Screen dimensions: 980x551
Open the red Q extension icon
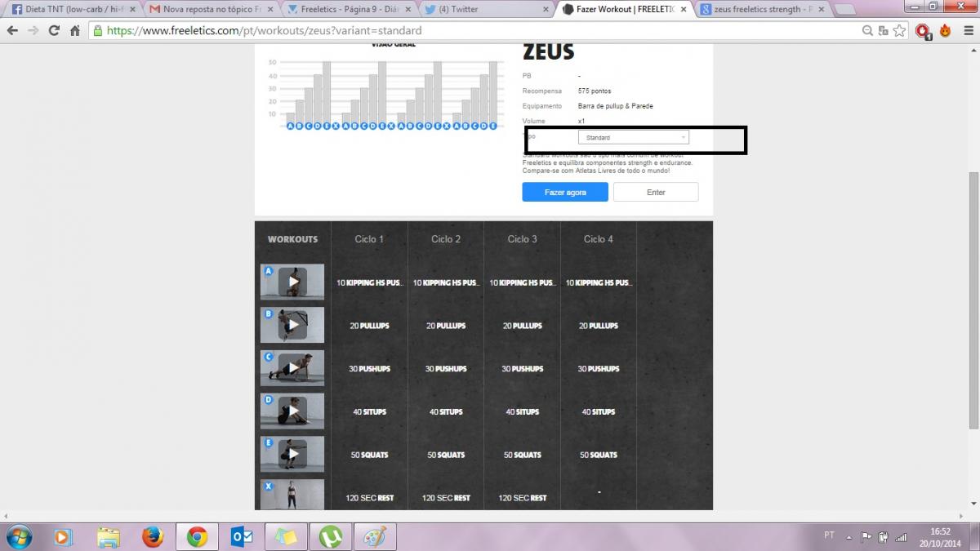923,31
